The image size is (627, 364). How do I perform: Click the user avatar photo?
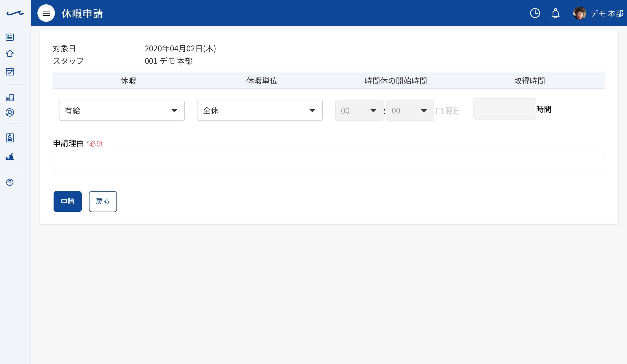tap(580, 13)
